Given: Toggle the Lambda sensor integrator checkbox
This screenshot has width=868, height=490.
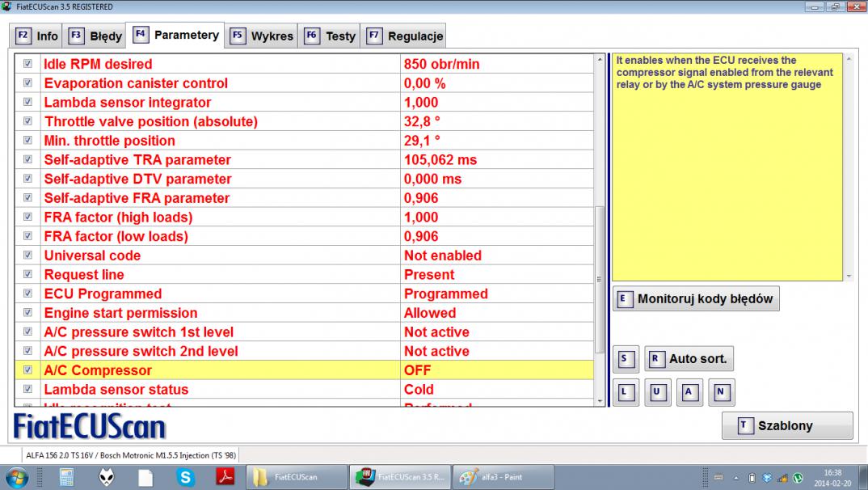Looking at the screenshot, I should point(28,103).
